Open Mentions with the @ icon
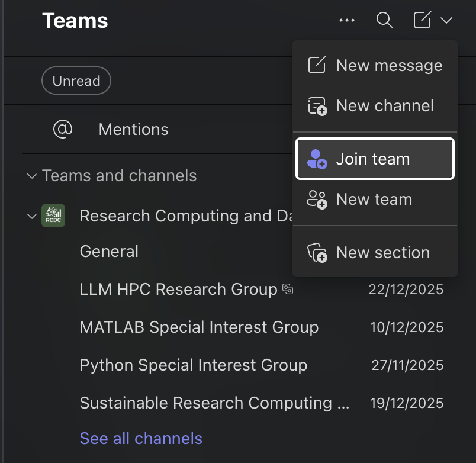This screenshot has width=476, height=463. click(x=63, y=129)
